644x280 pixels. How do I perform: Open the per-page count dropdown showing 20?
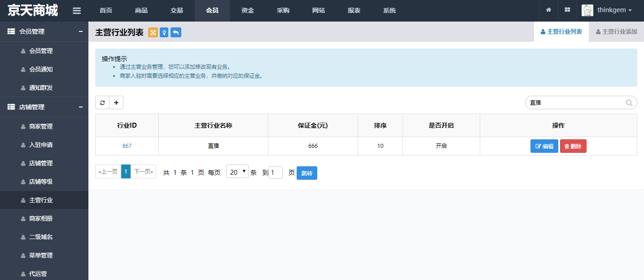[237, 172]
